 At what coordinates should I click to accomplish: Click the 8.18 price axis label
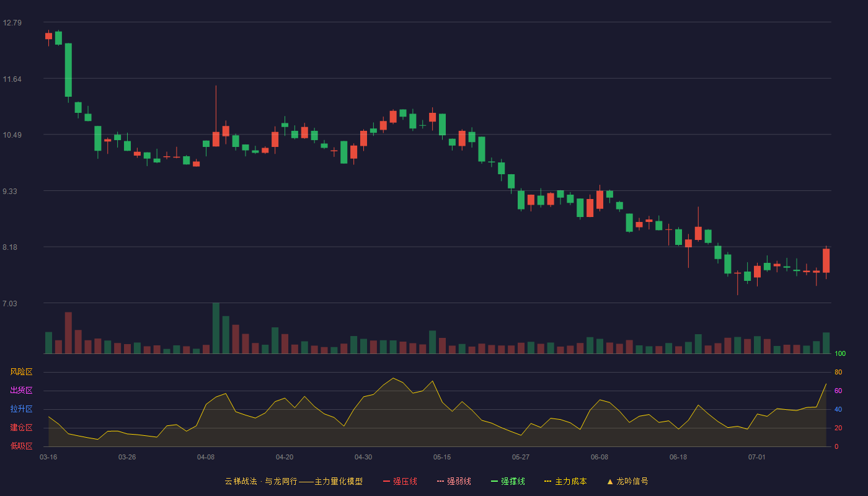10,247
